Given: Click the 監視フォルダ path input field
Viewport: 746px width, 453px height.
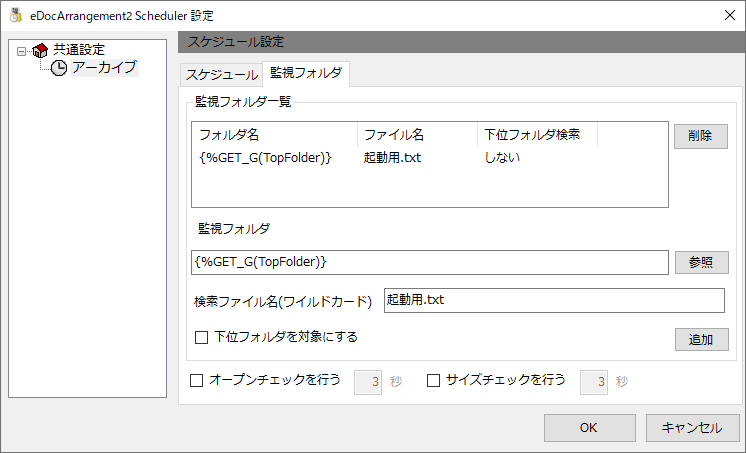Looking at the screenshot, I should pyautogui.click(x=430, y=262).
